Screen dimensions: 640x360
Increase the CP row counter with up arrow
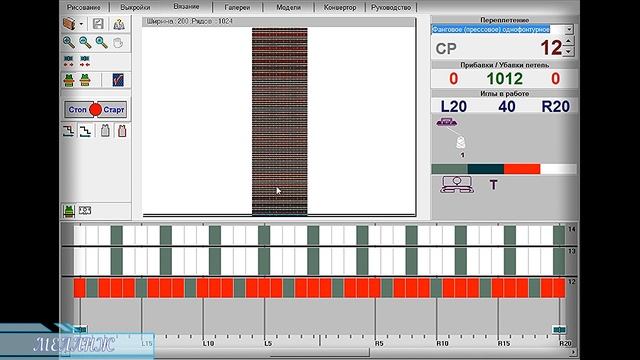tap(568, 41)
